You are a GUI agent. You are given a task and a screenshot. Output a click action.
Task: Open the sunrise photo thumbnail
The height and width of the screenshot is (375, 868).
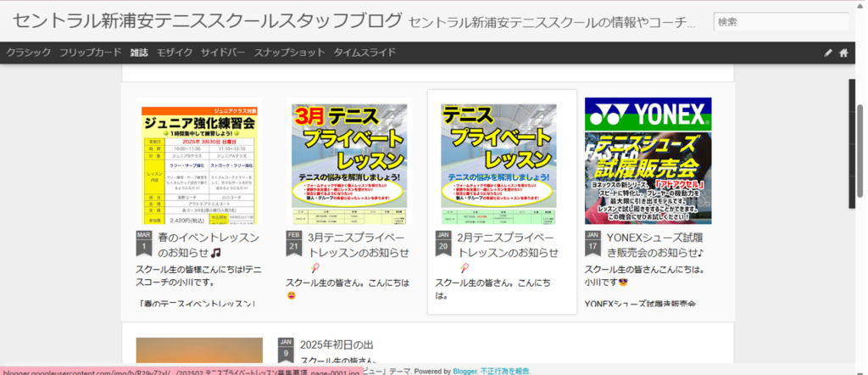[199, 350]
